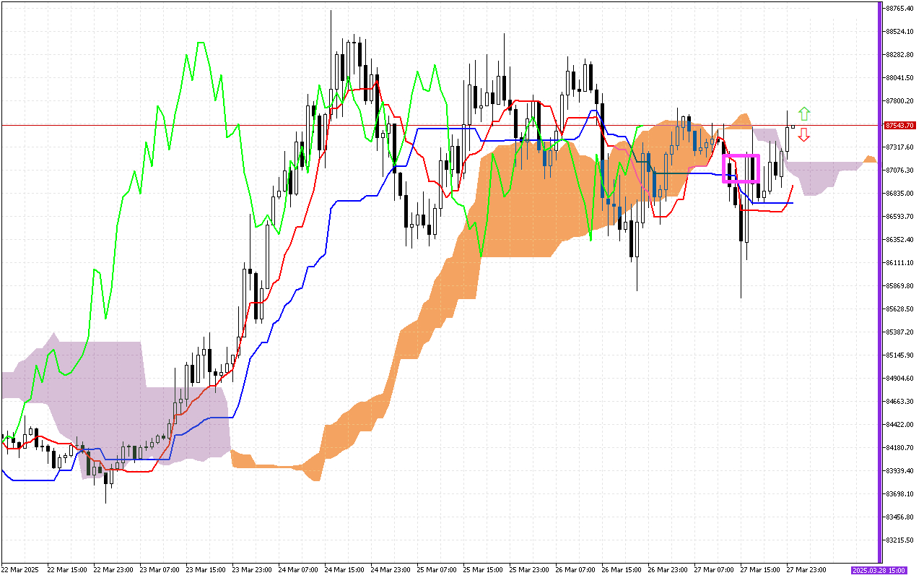Select the 23 Mar 07:00 time label

(159, 570)
